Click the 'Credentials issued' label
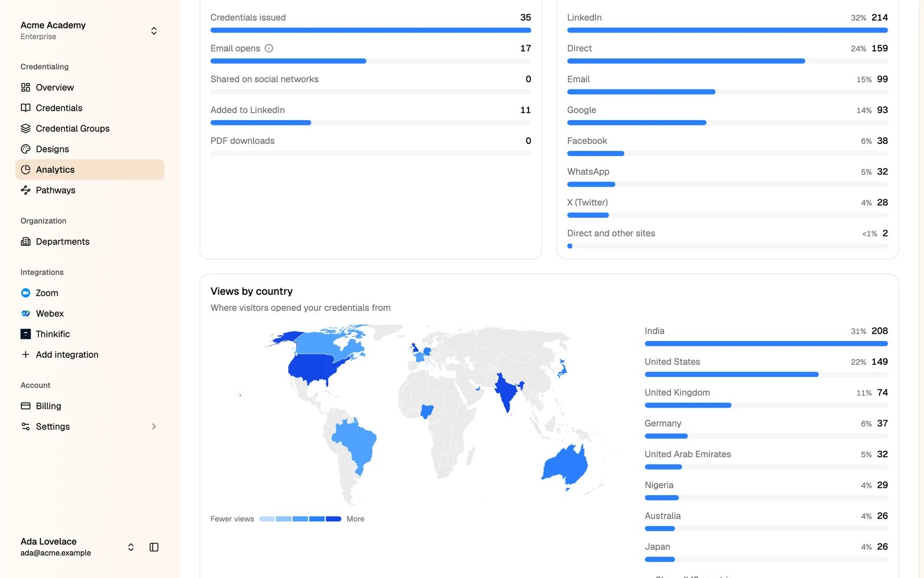 pyautogui.click(x=248, y=18)
